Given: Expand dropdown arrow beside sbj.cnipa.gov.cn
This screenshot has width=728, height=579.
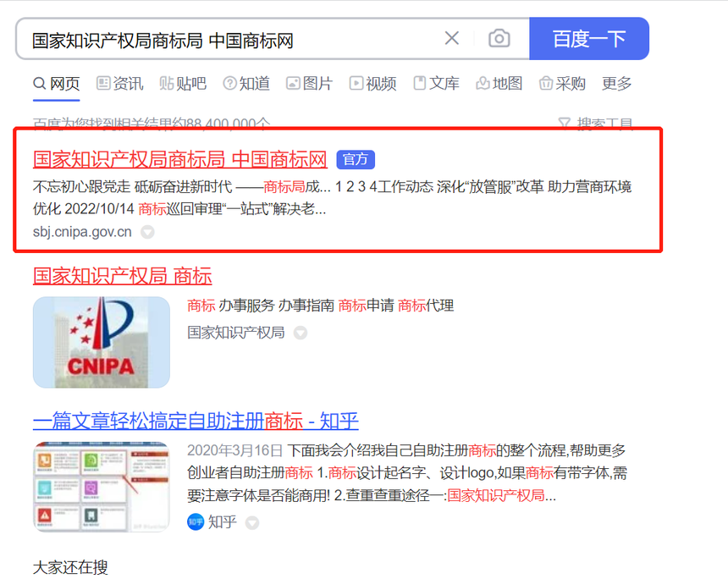Looking at the screenshot, I should pyautogui.click(x=147, y=232).
